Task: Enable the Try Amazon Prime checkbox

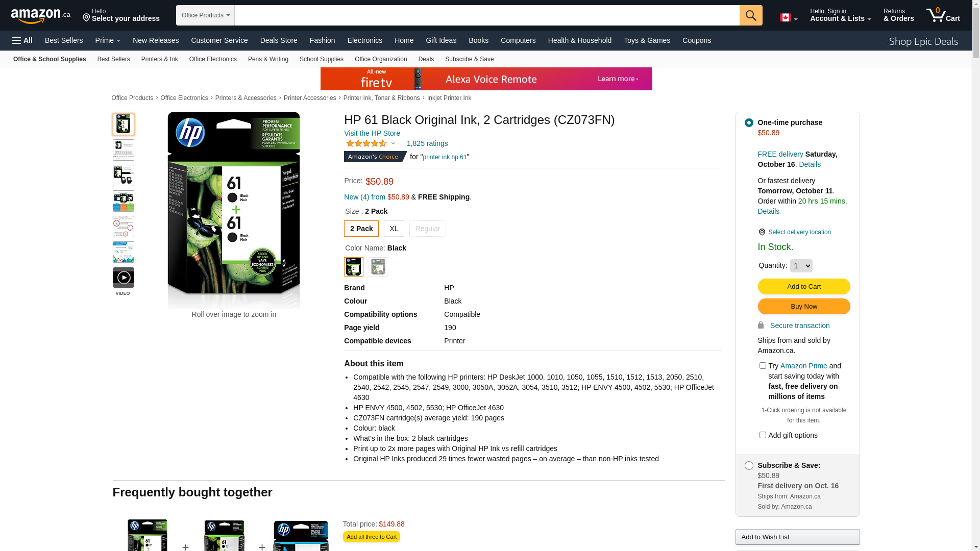Action: click(763, 365)
